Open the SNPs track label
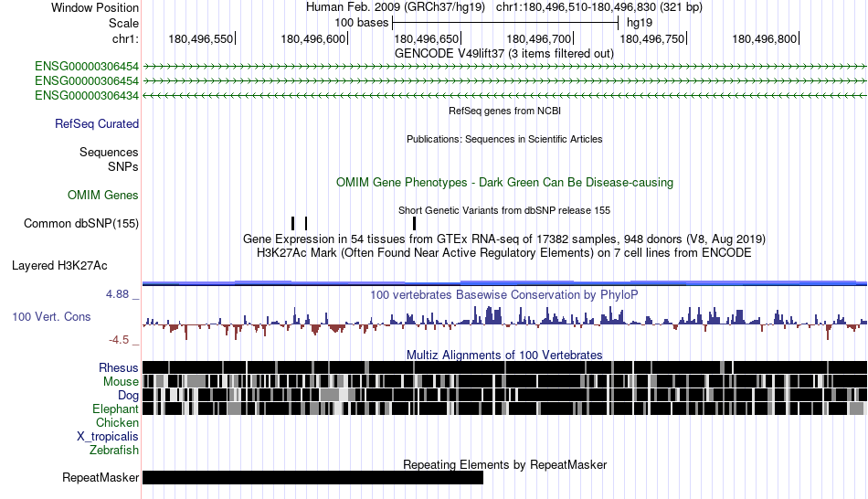This screenshot has width=868, height=499. 123,166
